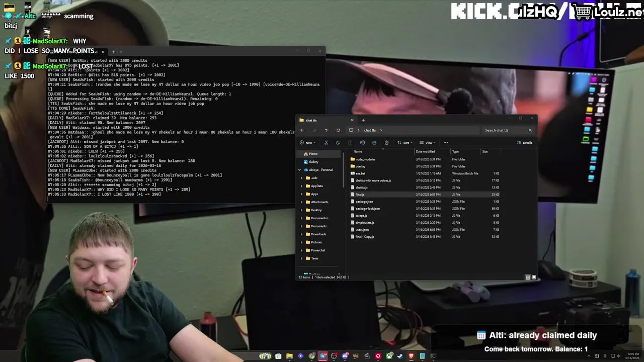Screen dimensions: 644x362
Task: Copy the selected file
Action: click(x=338, y=142)
